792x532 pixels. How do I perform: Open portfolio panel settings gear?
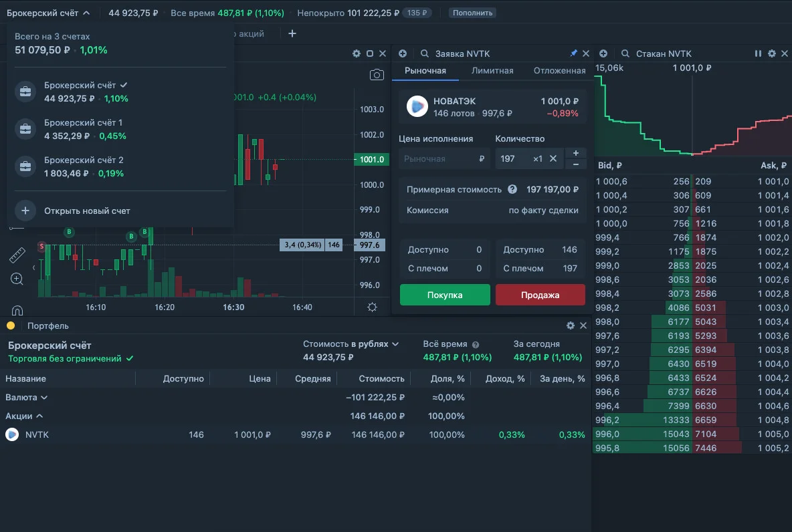(571, 325)
